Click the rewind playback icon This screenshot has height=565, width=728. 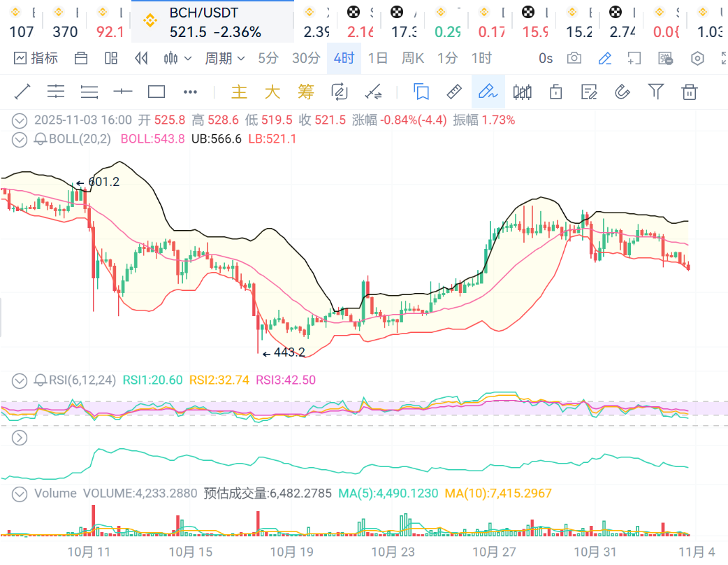pos(141,58)
